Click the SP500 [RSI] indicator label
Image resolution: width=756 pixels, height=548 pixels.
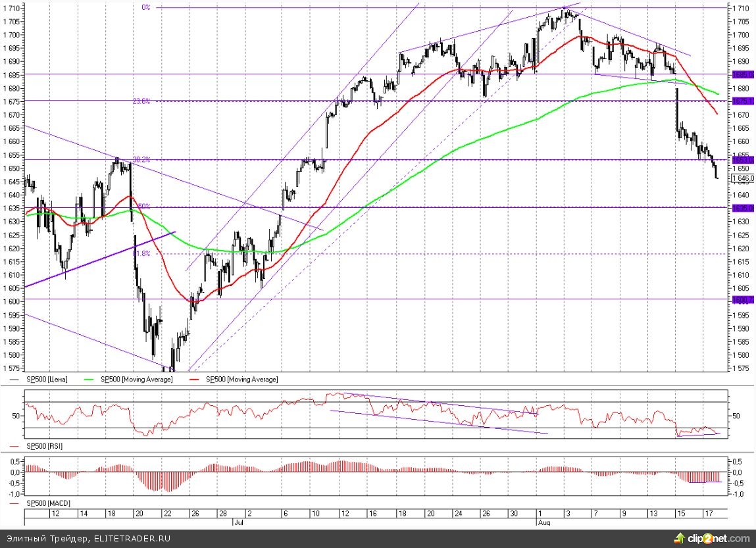click(44, 445)
